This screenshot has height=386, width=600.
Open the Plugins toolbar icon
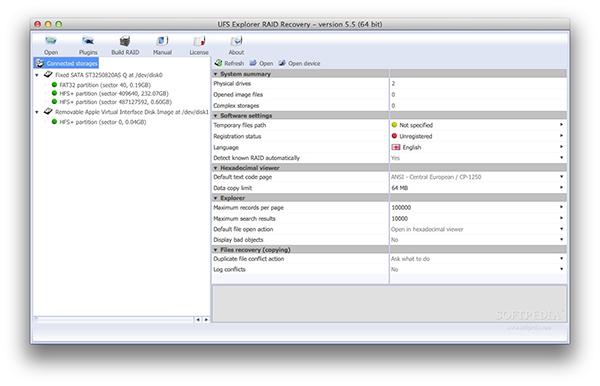[88, 41]
